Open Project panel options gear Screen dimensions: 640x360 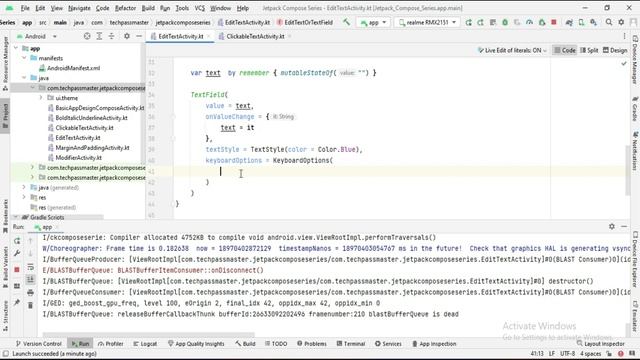click(x=127, y=36)
